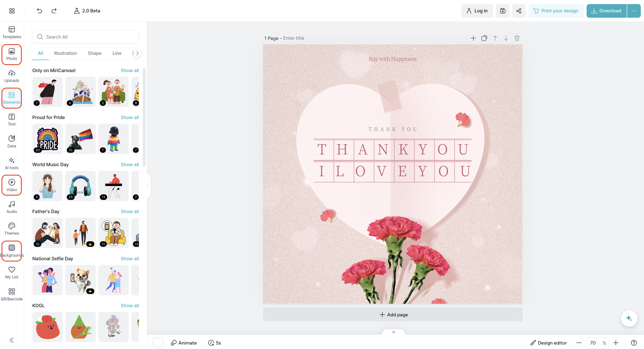Expand more options next to Download

pos(634,11)
